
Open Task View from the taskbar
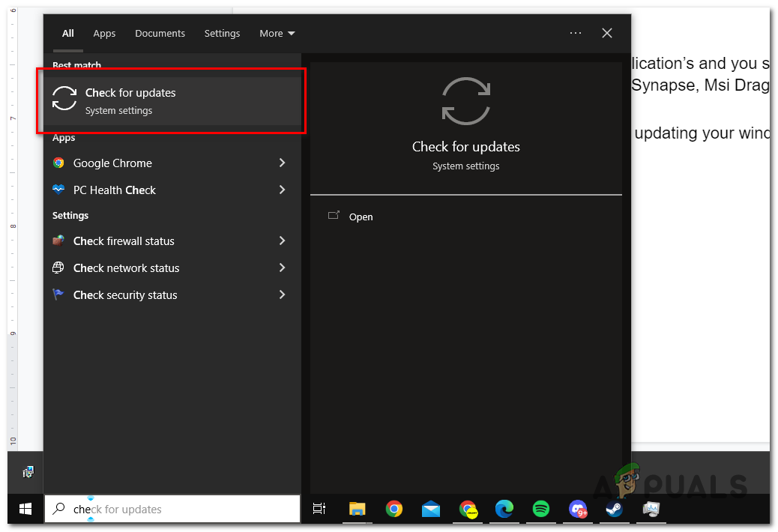click(x=319, y=509)
